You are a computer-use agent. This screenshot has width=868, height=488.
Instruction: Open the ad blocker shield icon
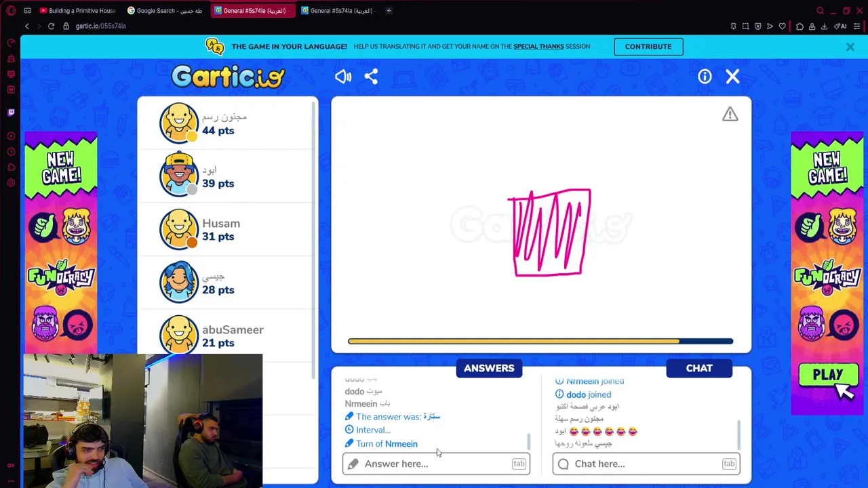(757, 26)
